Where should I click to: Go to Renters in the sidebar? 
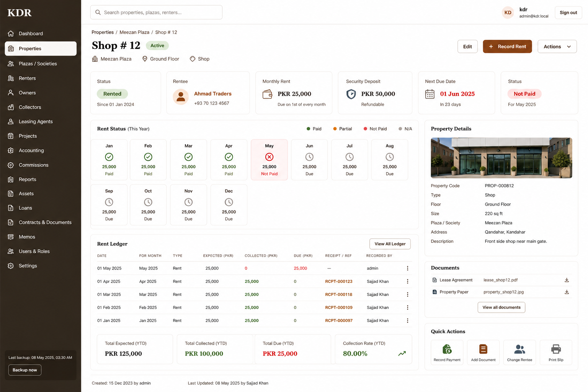[x=41, y=78]
